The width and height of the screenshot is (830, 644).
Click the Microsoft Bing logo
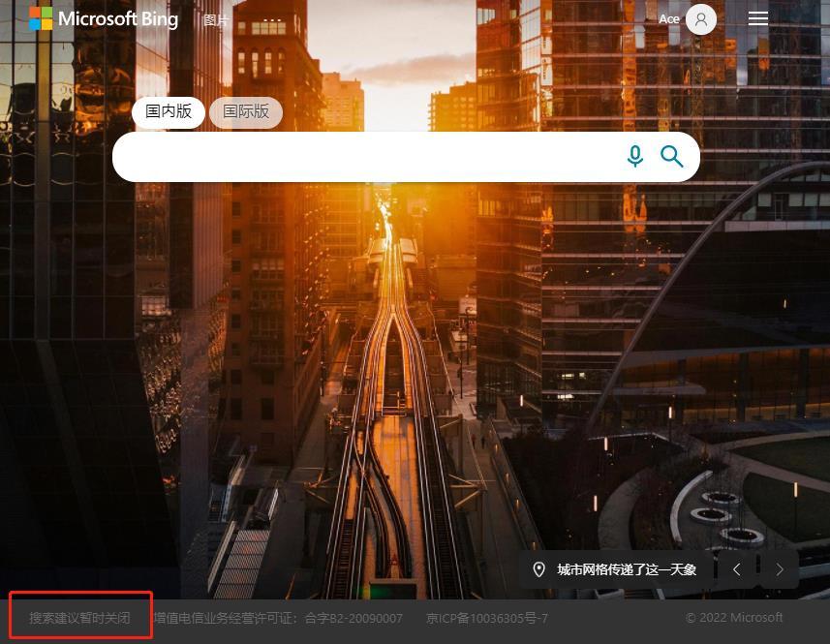pyautogui.click(x=104, y=18)
